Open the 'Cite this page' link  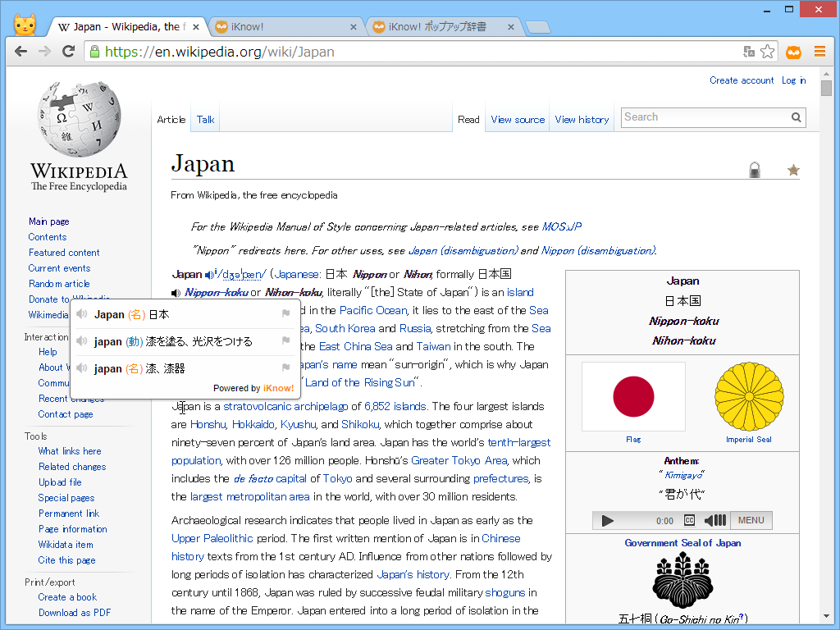66,559
